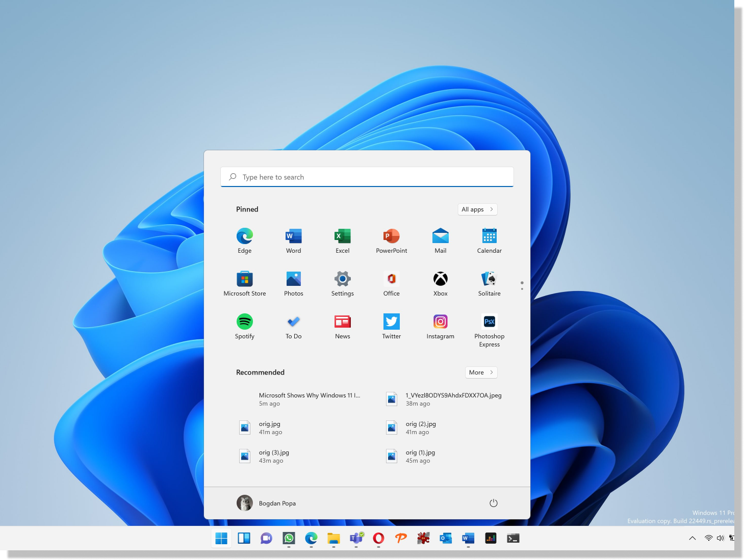Open recommended file orig (3).jpg
The height and width of the screenshot is (560, 744).
[x=294, y=457]
